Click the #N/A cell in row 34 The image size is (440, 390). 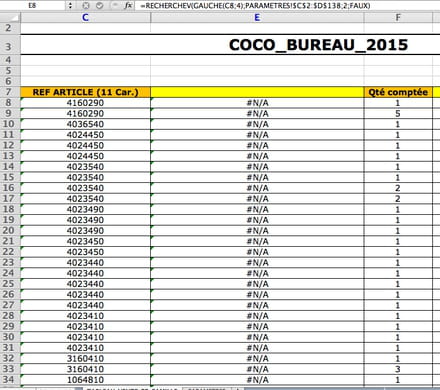(257, 380)
